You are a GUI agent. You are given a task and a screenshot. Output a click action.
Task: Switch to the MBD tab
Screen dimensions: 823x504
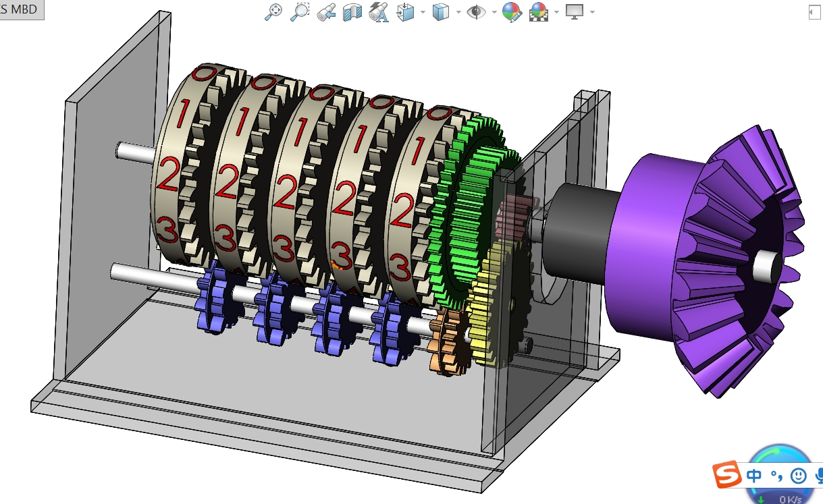click(22, 9)
